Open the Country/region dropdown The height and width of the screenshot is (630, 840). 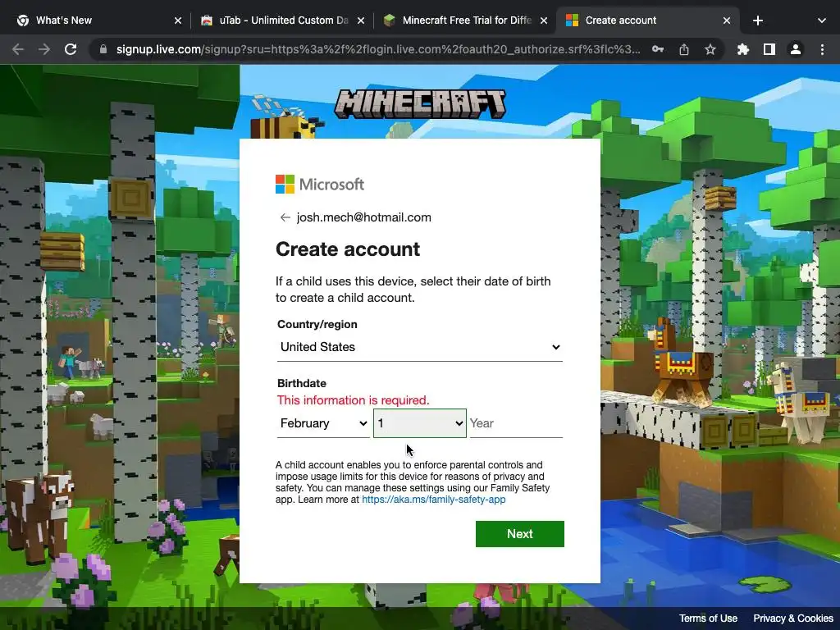click(x=419, y=347)
